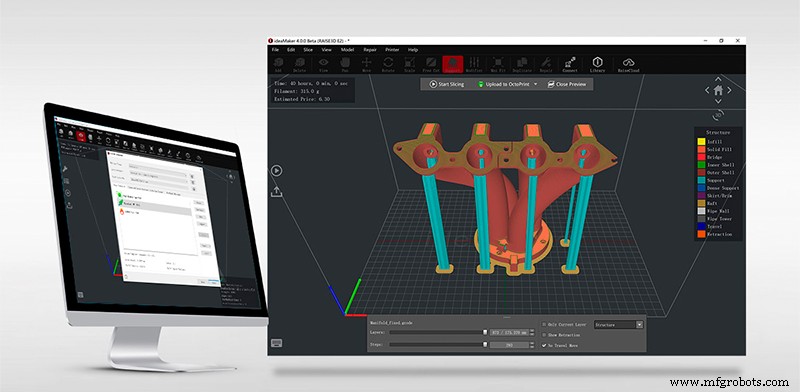Click the view right arrow beside home

(x=729, y=90)
